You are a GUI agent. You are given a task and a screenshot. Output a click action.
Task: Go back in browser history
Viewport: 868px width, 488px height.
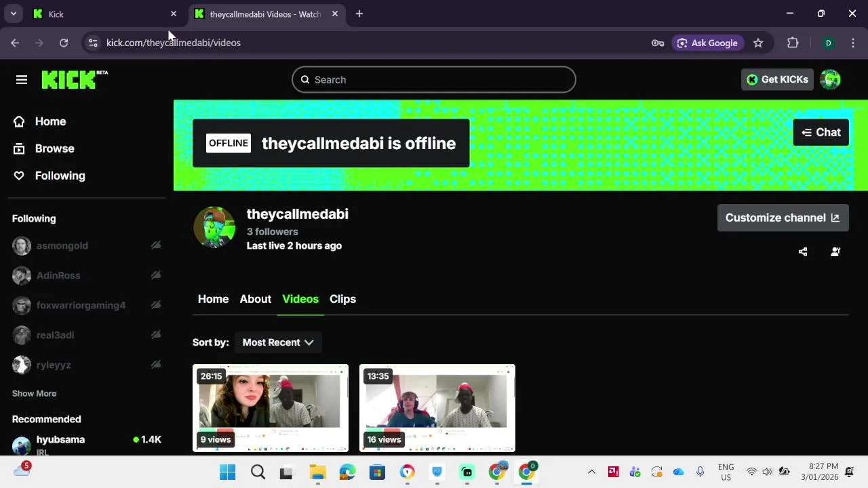point(15,43)
